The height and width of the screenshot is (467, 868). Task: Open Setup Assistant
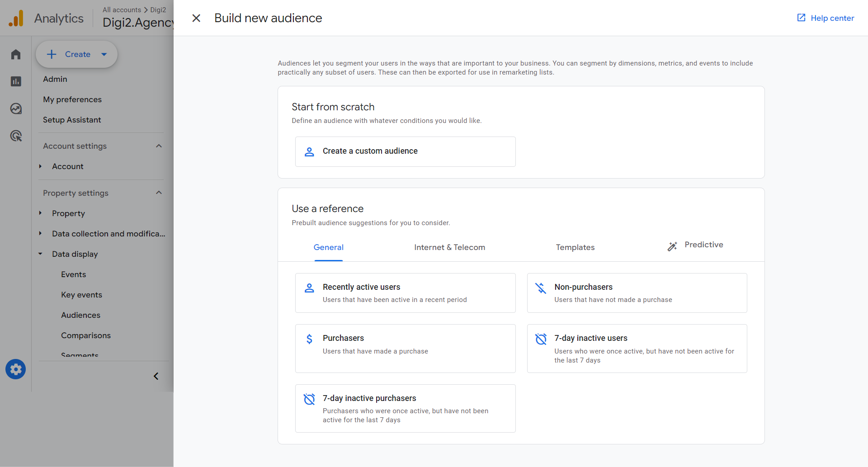click(x=72, y=120)
